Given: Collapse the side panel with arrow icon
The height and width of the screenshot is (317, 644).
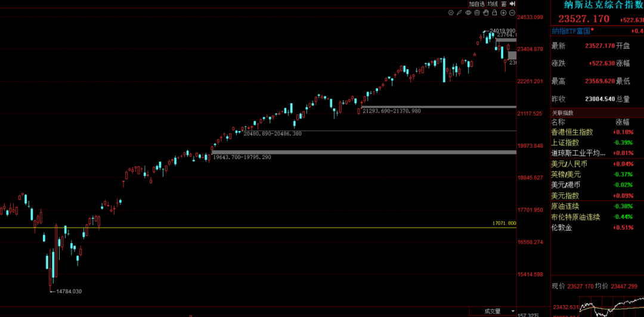Looking at the screenshot, I should (x=512, y=4).
